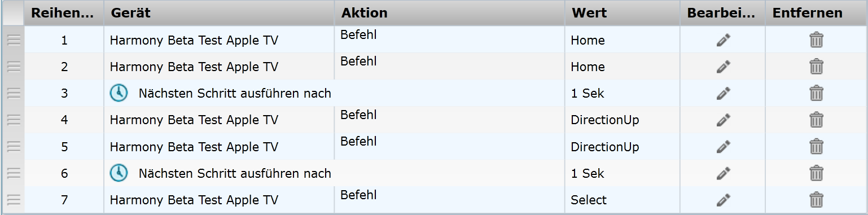Edit step 4 DirectionUp command
The width and height of the screenshot is (868, 215).
coord(724,120)
